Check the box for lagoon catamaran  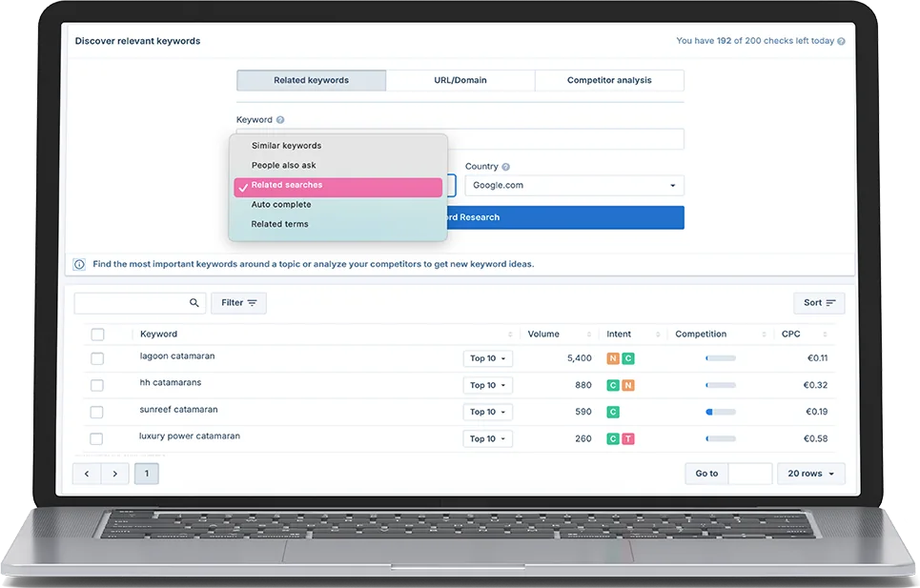pos(97,358)
